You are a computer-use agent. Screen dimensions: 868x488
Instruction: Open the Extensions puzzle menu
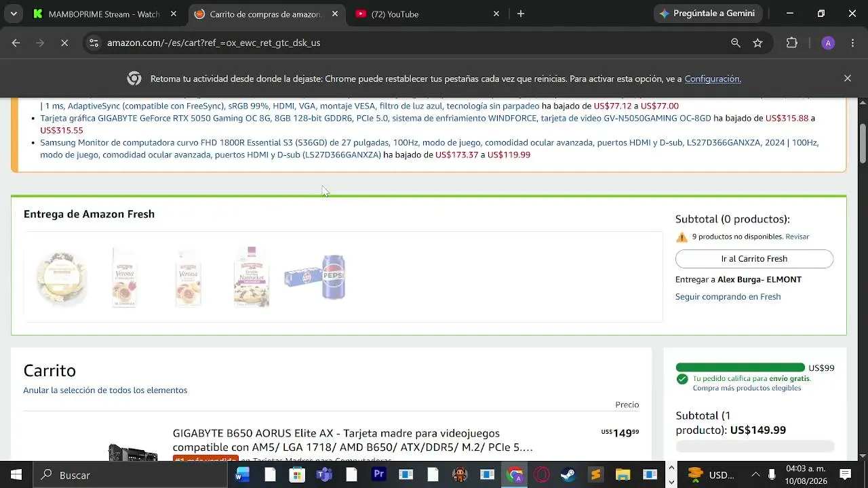click(791, 43)
